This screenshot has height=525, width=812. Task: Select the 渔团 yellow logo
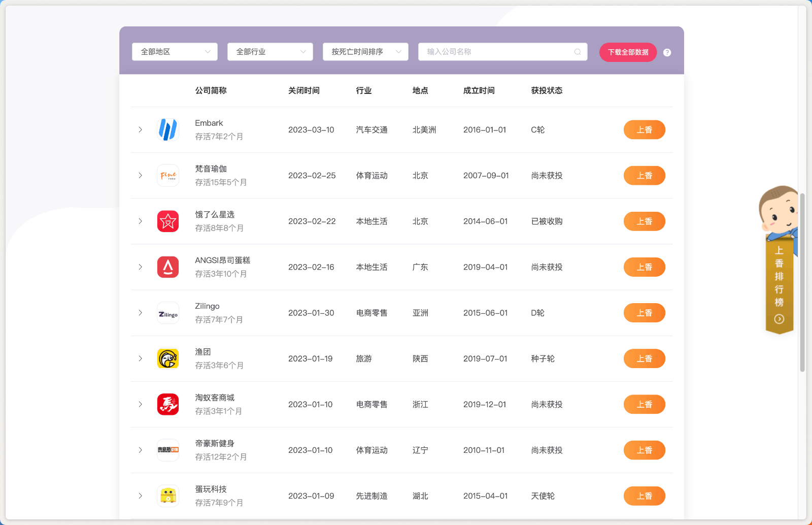(168, 358)
